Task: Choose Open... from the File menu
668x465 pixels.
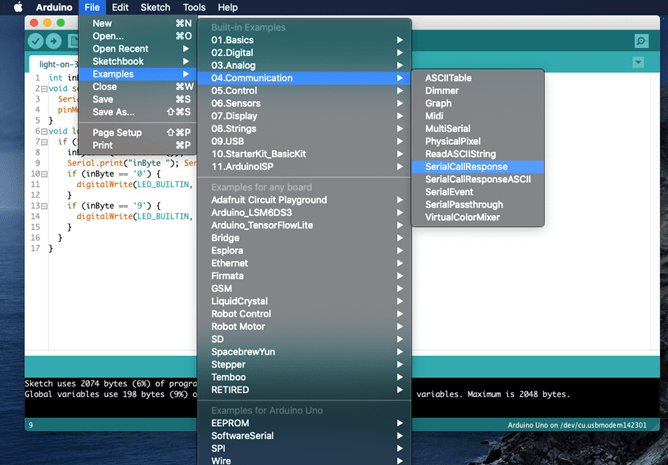Action: tap(138, 36)
